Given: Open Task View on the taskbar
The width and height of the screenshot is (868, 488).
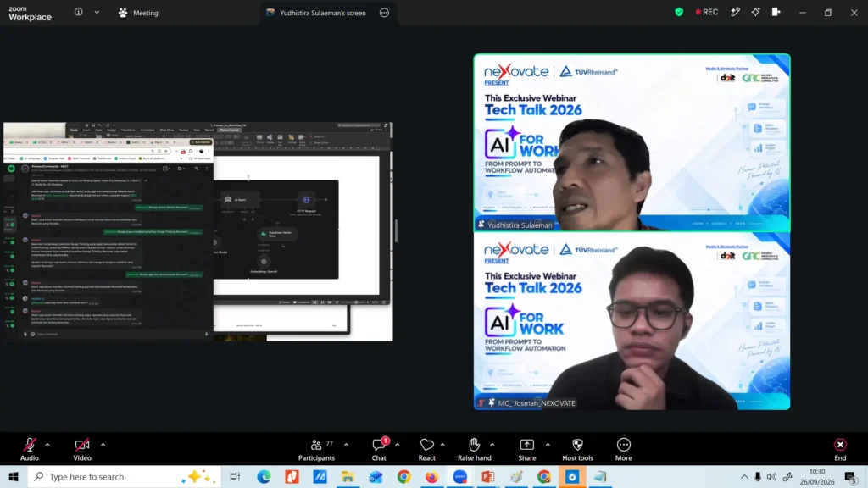Looking at the screenshot, I should tap(235, 476).
